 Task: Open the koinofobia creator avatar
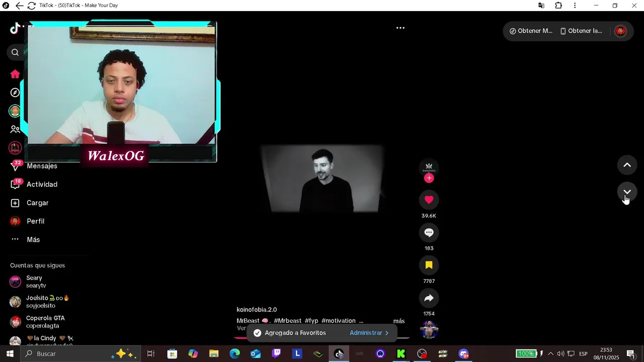pos(429,167)
